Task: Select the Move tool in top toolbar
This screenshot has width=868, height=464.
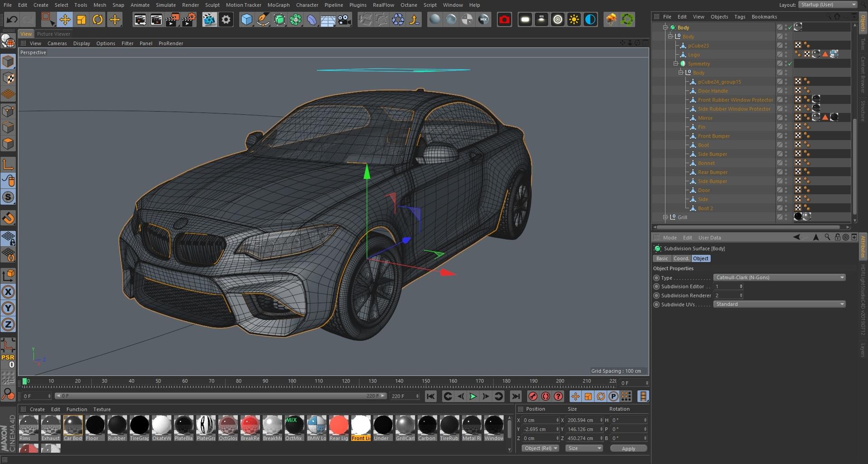Action: pos(65,19)
